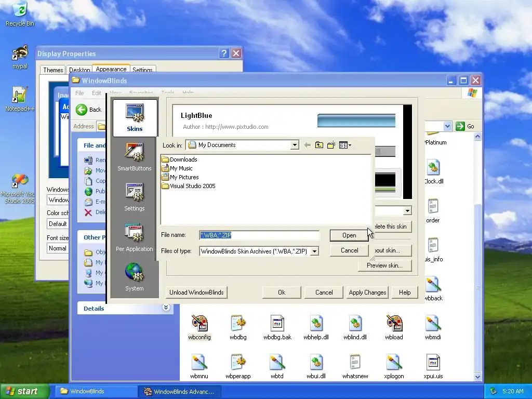Click Back button in Explorer toolbar
The width and height of the screenshot is (532, 399).
89,110
